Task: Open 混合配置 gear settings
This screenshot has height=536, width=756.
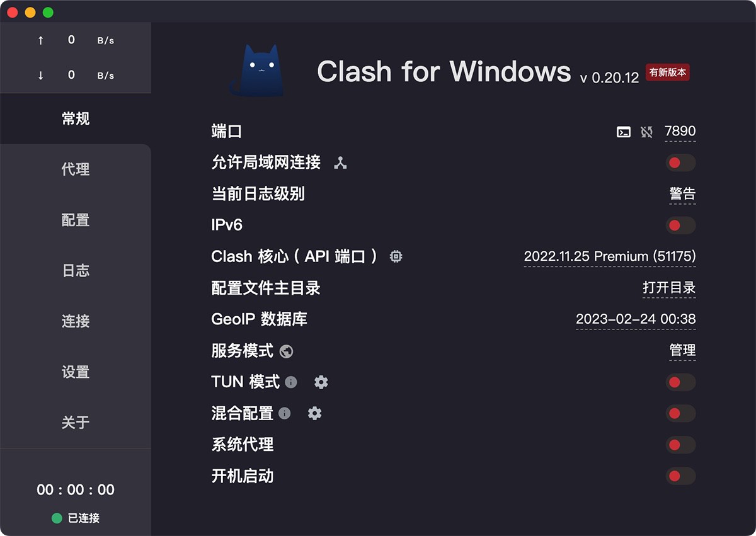Action: [x=314, y=413]
